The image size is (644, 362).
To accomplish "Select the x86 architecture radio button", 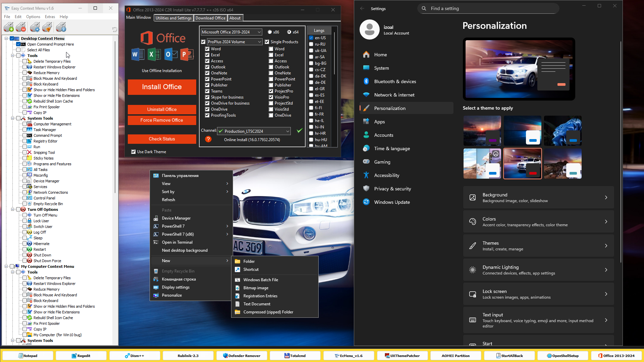I will (x=270, y=32).
